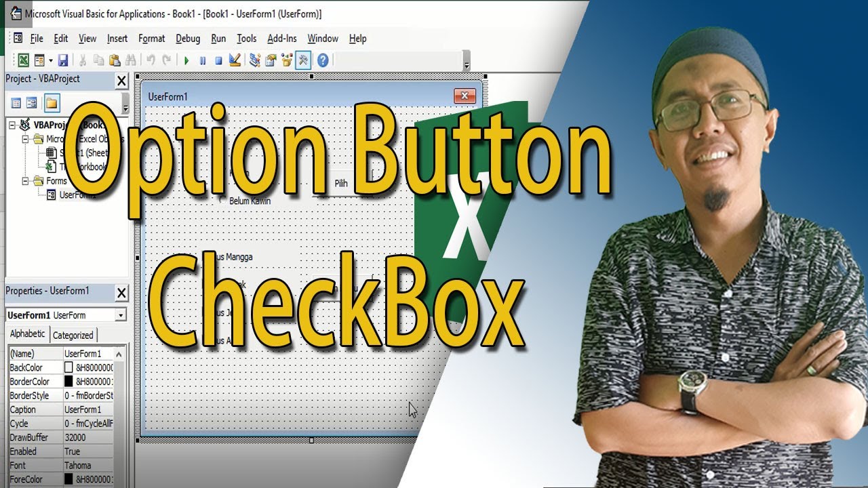
Task: Open the Insert menu
Action: 117,39
